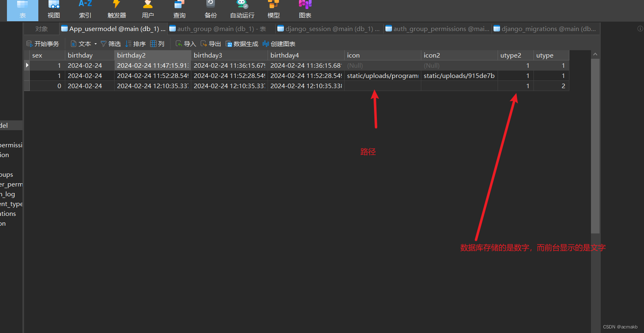This screenshot has width=644, height=333.
Task: Switch to auth_group_permissions @main tab
Action: (437, 29)
